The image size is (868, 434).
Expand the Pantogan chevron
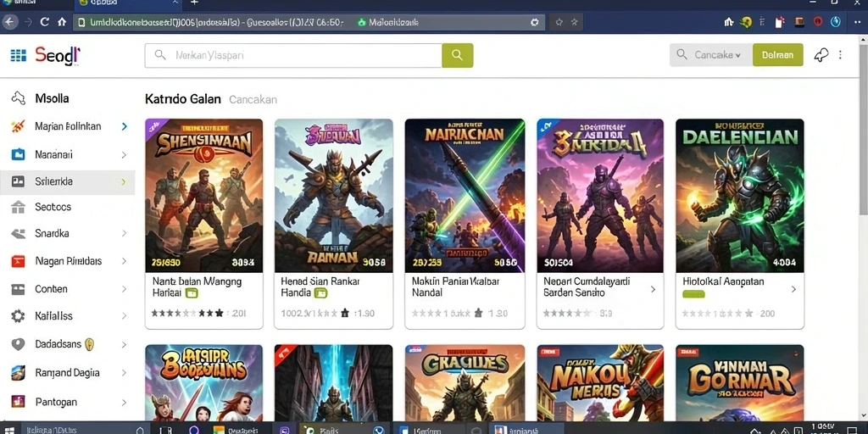click(124, 402)
